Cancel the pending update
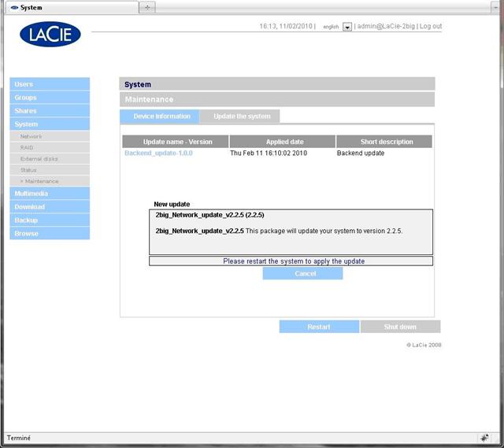This screenshot has height=448, width=504. [303, 273]
